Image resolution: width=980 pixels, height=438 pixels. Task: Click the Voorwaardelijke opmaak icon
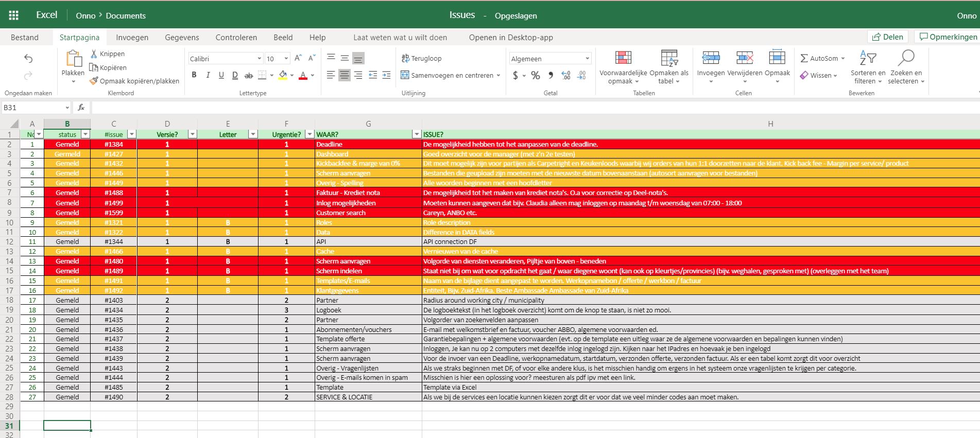tap(623, 58)
